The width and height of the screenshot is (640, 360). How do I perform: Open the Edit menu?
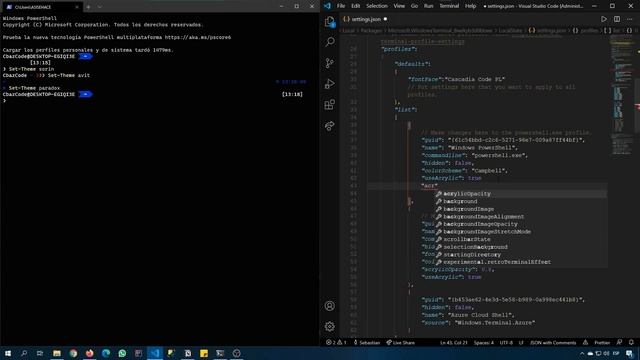[356, 6]
